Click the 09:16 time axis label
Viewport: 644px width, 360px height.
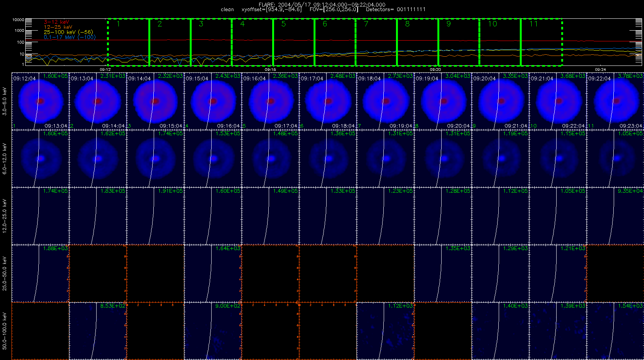pos(270,70)
